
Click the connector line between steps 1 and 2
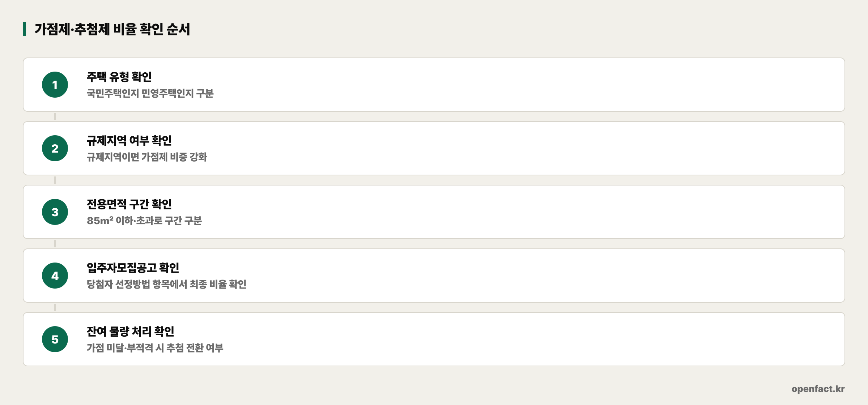55,116
